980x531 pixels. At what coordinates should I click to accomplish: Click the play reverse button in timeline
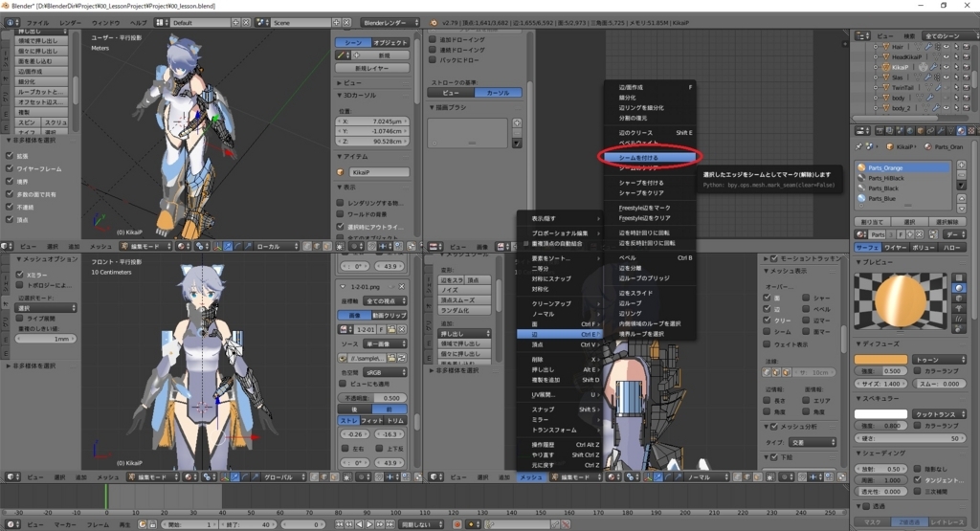point(360,524)
